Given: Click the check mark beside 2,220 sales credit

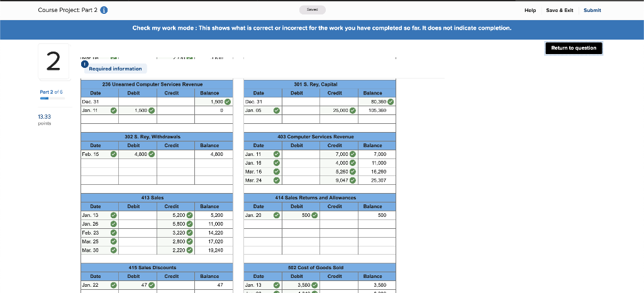Looking at the screenshot, I should point(190,250).
